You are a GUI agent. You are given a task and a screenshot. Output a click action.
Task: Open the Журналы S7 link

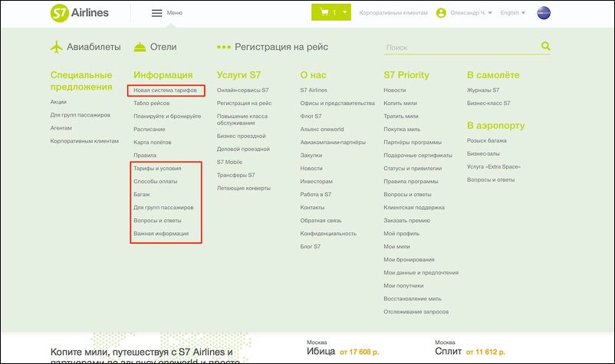pyautogui.click(x=483, y=90)
